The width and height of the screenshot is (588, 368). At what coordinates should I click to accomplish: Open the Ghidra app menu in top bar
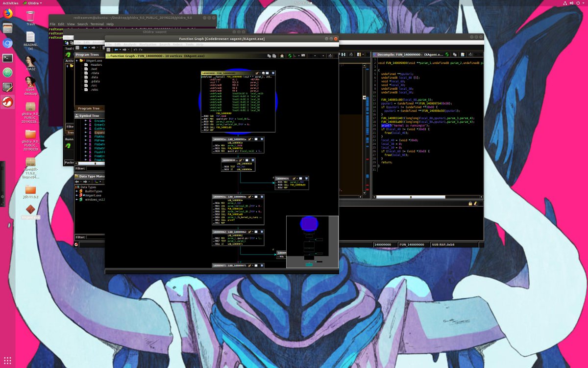(33, 3)
